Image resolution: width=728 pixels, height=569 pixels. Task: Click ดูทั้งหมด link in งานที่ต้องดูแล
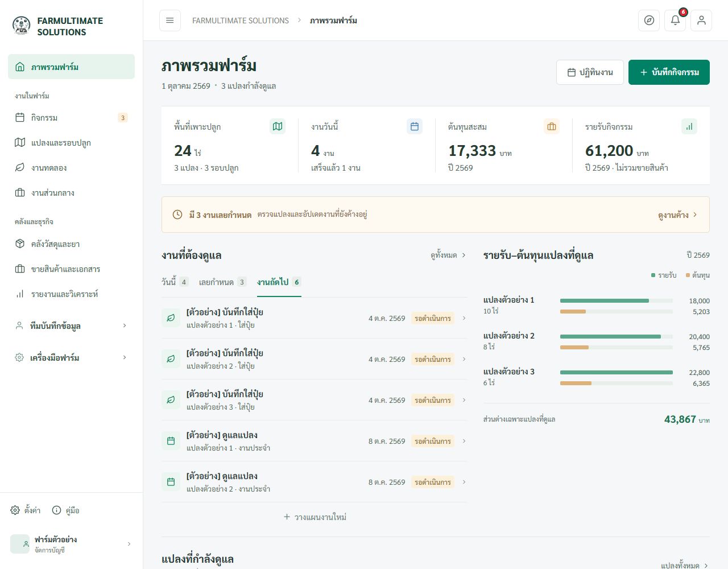[448, 255]
